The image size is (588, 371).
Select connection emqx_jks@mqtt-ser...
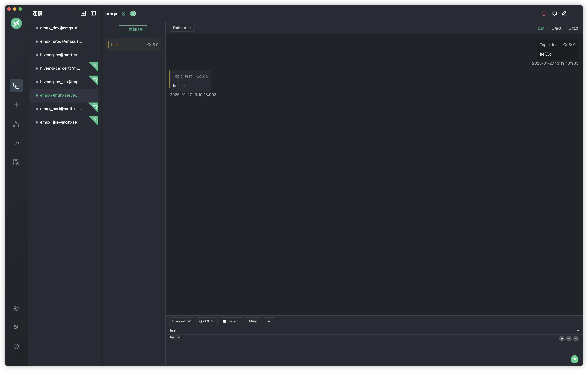pyautogui.click(x=64, y=122)
